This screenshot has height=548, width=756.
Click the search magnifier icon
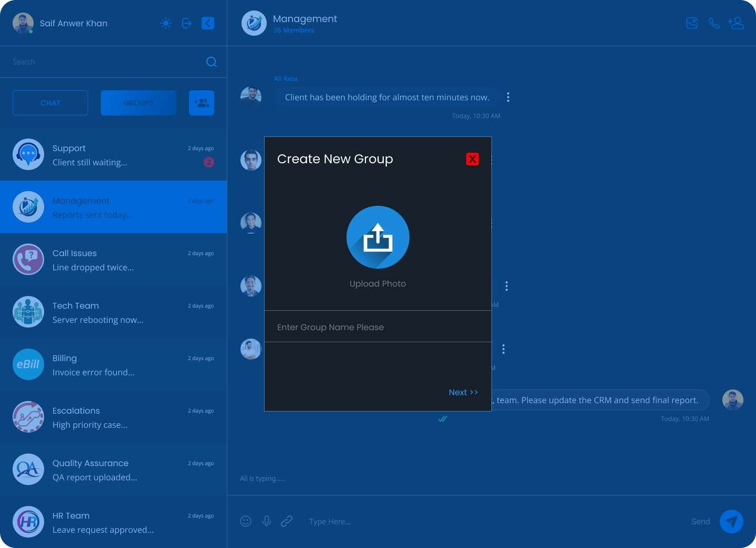pyautogui.click(x=212, y=62)
